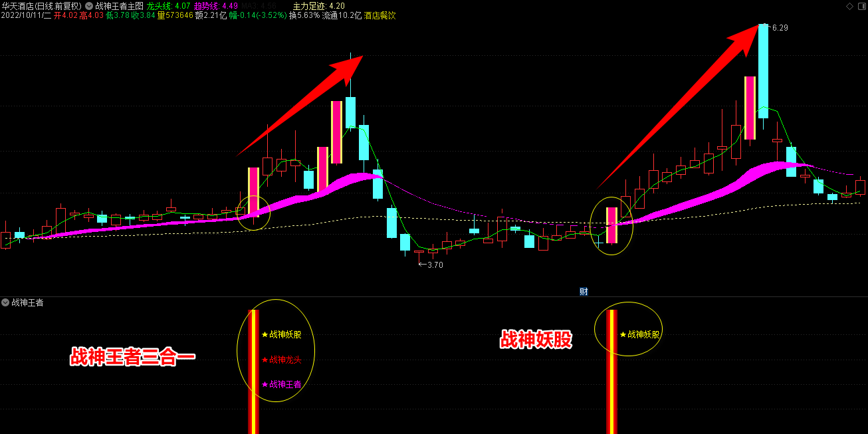Image resolution: width=868 pixels, height=434 pixels.
Task: Click the 3.70 low price marker
Action: (434, 265)
